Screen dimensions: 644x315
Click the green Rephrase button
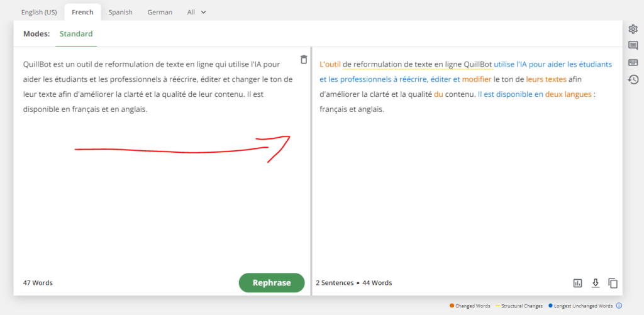click(272, 282)
